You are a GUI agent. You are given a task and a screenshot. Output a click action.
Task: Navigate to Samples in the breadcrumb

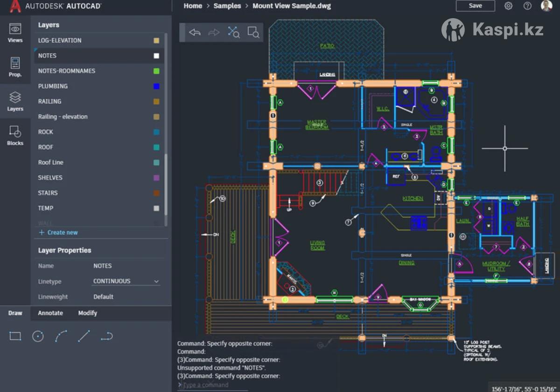coord(227,6)
